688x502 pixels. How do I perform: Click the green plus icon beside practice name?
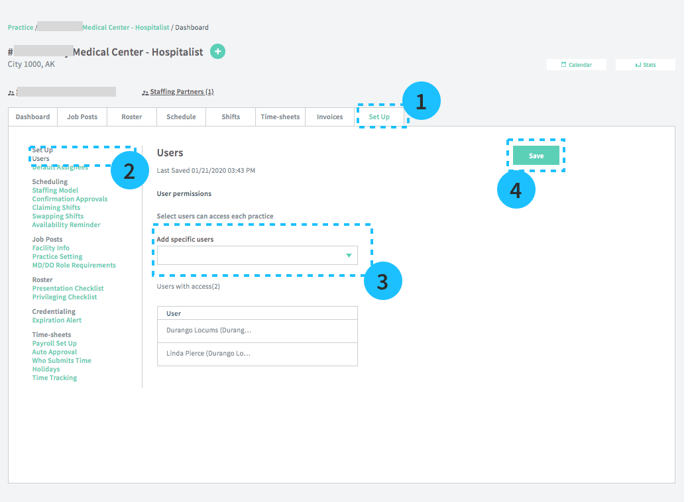tap(217, 51)
